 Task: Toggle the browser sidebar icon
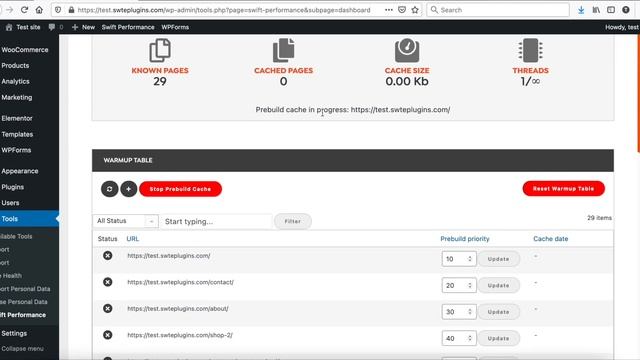pos(611,10)
